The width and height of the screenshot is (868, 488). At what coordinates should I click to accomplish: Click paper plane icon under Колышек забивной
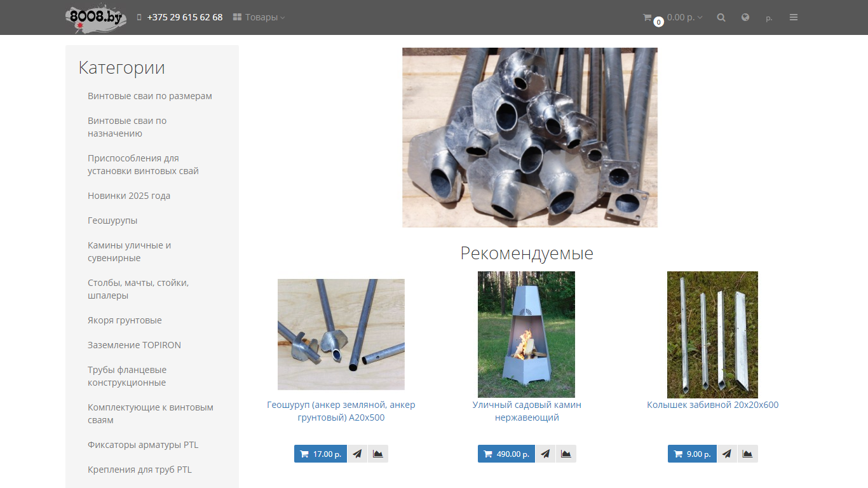point(727,454)
